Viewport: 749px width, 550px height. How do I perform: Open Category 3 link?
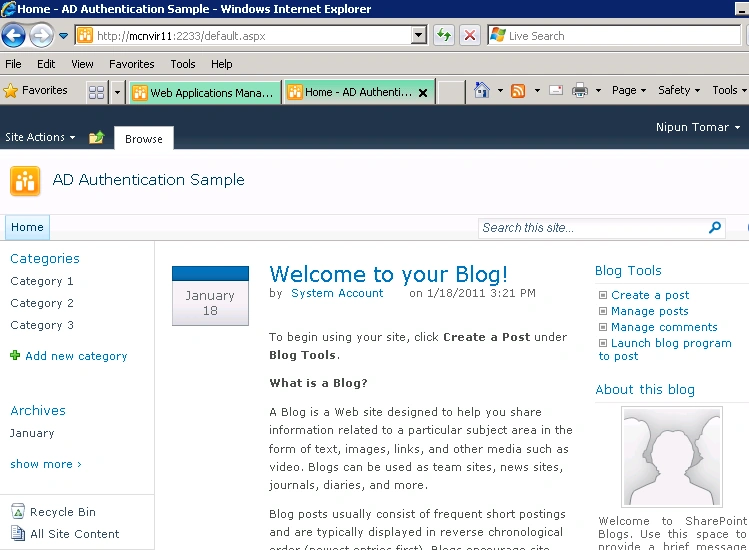[42, 325]
